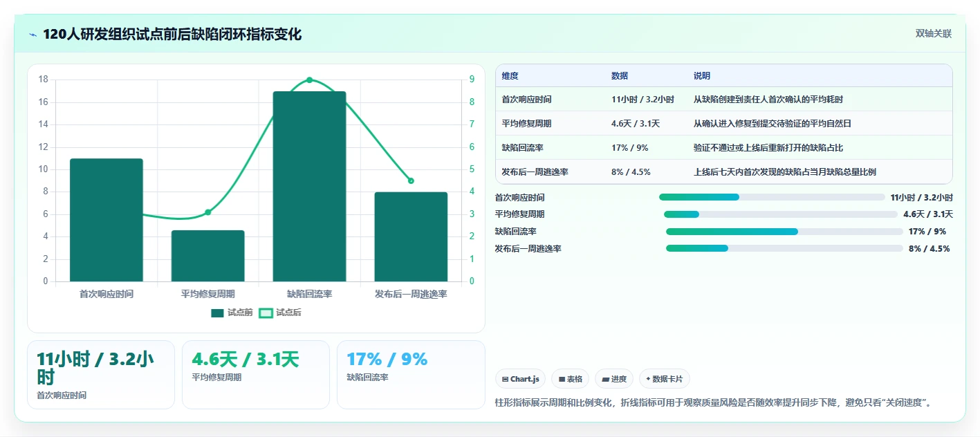
Task: Click the line point above 缺陷回流率 bar
Action: (x=309, y=80)
